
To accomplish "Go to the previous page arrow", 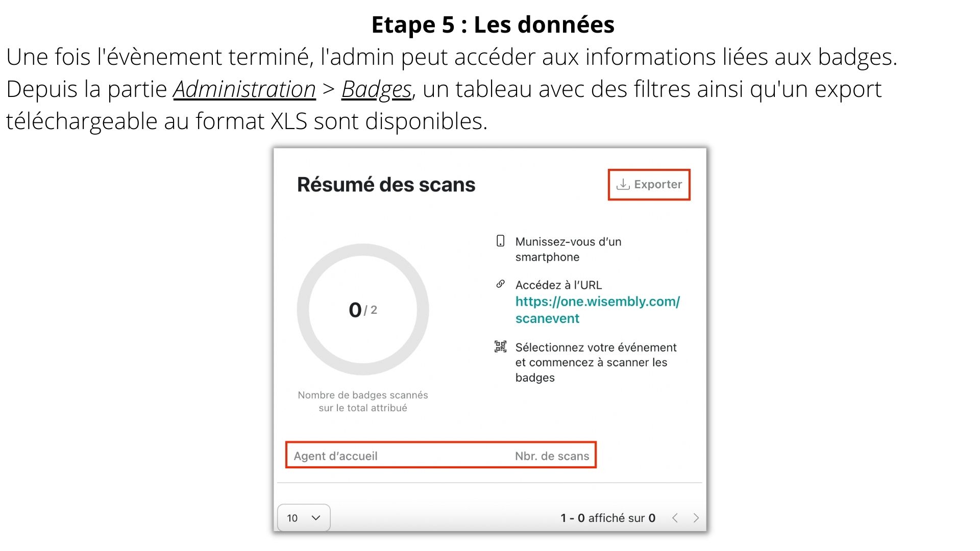I will click(x=675, y=518).
